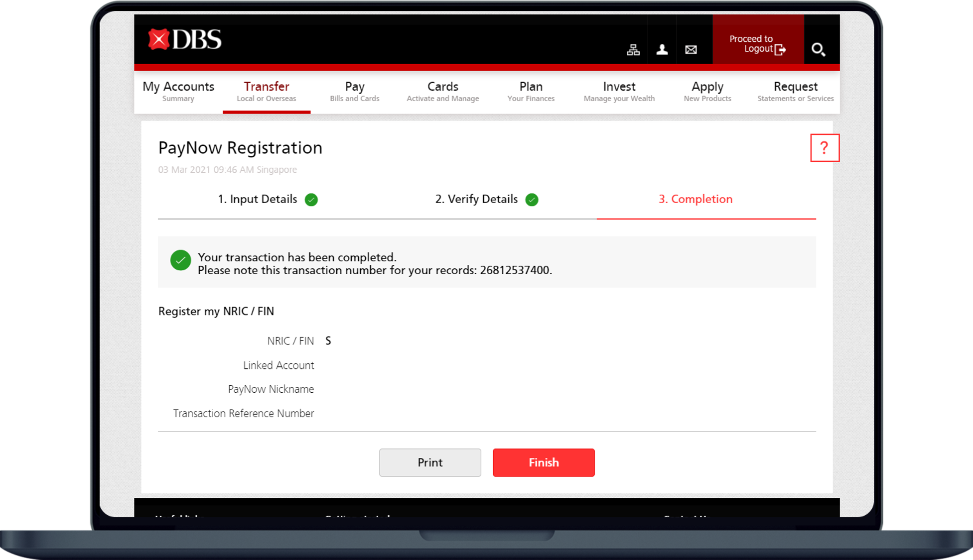Open the sitemap icon in header
This screenshot has width=973, height=560.
click(x=633, y=49)
